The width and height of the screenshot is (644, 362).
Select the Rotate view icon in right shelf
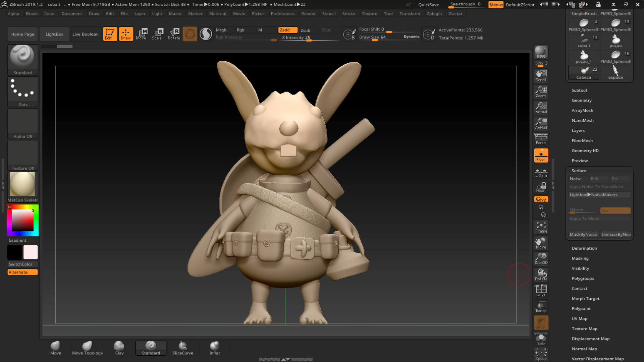click(541, 275)
